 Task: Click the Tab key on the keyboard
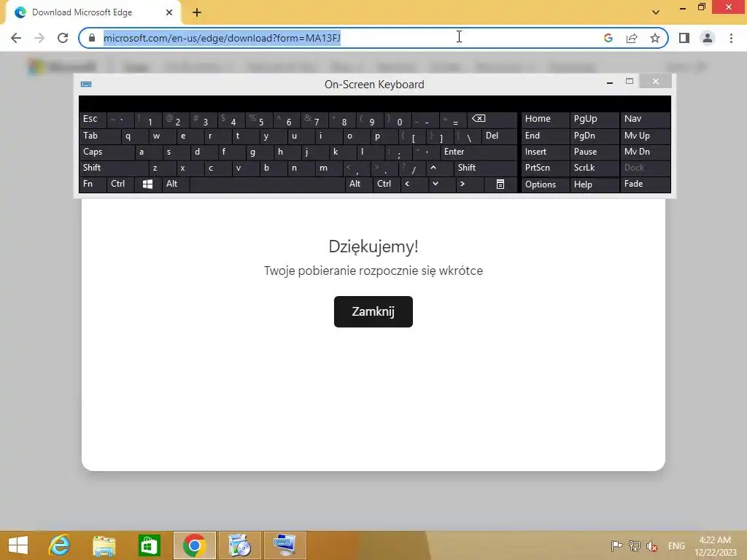pyautogui.click(x=99, y=136)
